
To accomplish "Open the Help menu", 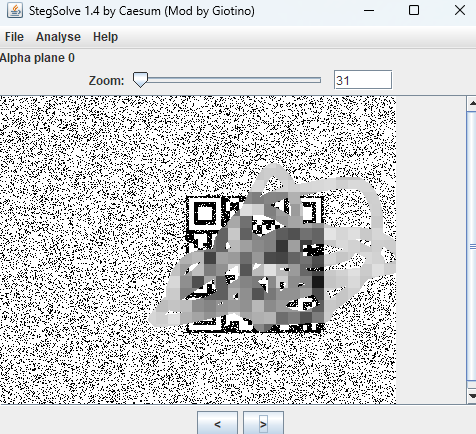I will [x=105, y=37].
